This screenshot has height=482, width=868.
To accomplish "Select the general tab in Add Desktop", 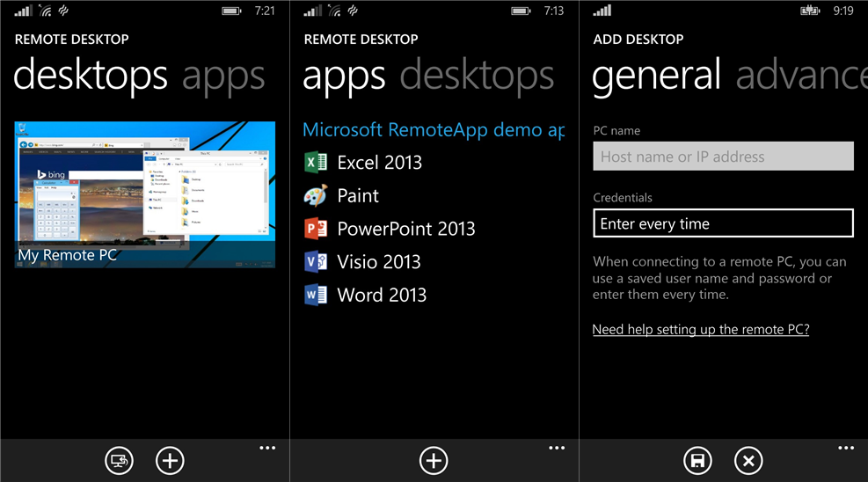I will pos(657,76).
